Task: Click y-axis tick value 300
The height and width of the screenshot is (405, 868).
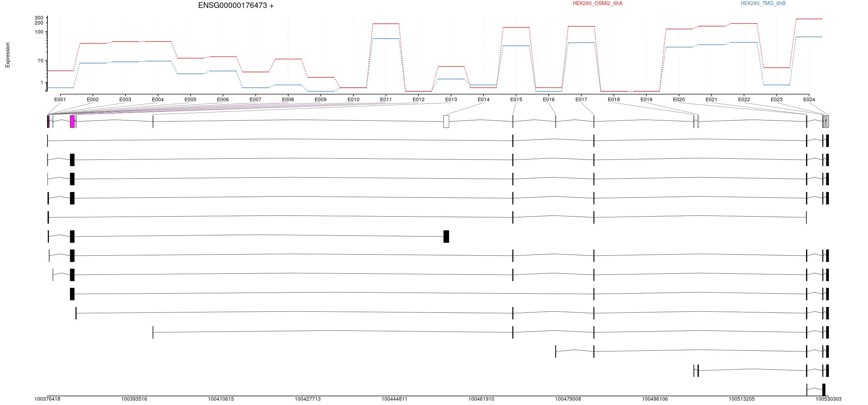Action: [x=39, y=18]
